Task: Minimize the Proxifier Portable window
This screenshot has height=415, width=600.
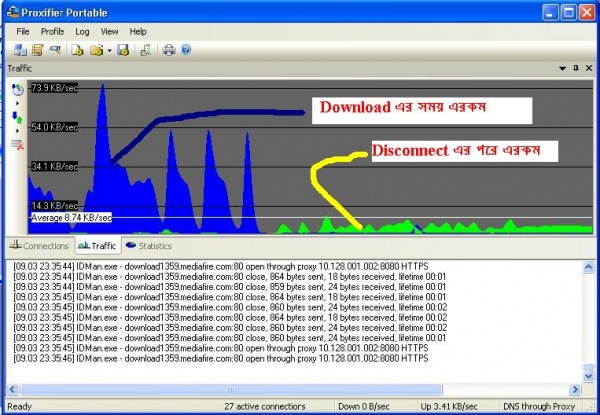Action: (x=550, y=13)
